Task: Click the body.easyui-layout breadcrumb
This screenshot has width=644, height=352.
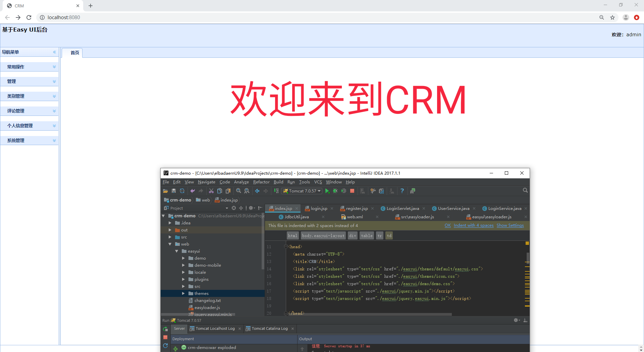Action: pos(323,236)
